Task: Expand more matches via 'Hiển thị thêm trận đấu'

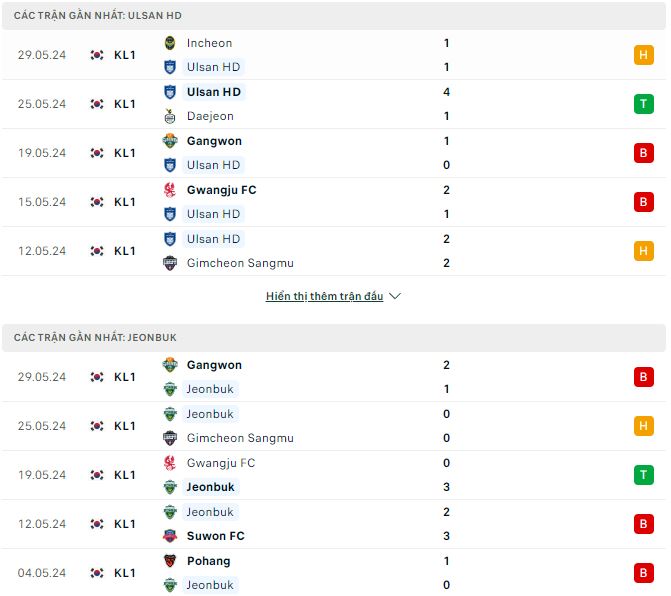Action: [324, 296]
